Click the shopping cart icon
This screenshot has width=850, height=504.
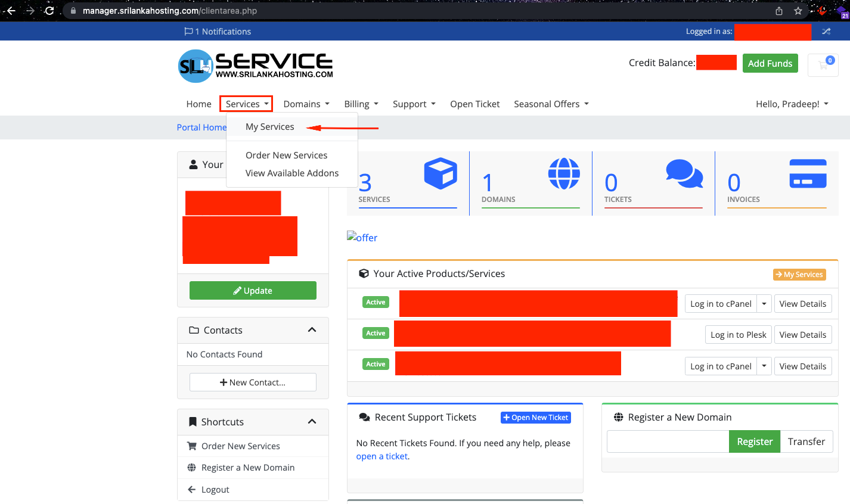tap(823, 65)
